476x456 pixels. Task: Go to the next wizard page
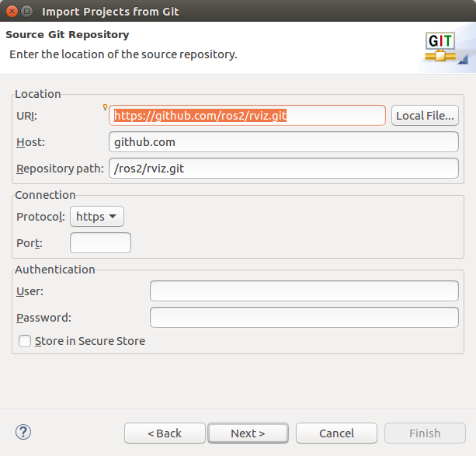pyautogui.click(x=248, y=433)
